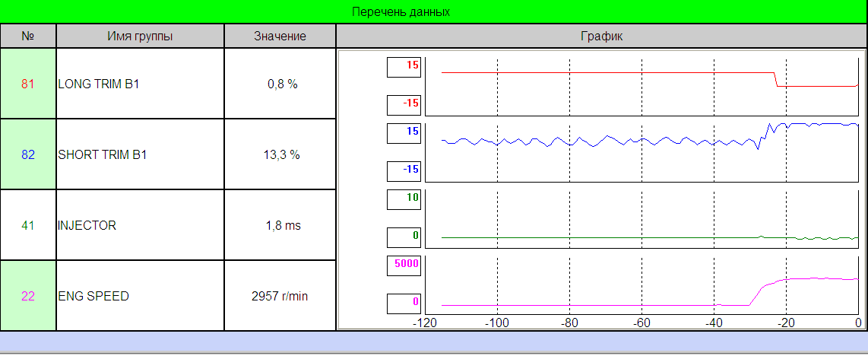
Task: Select the ENG SPEED name cell
Action: 140,296
